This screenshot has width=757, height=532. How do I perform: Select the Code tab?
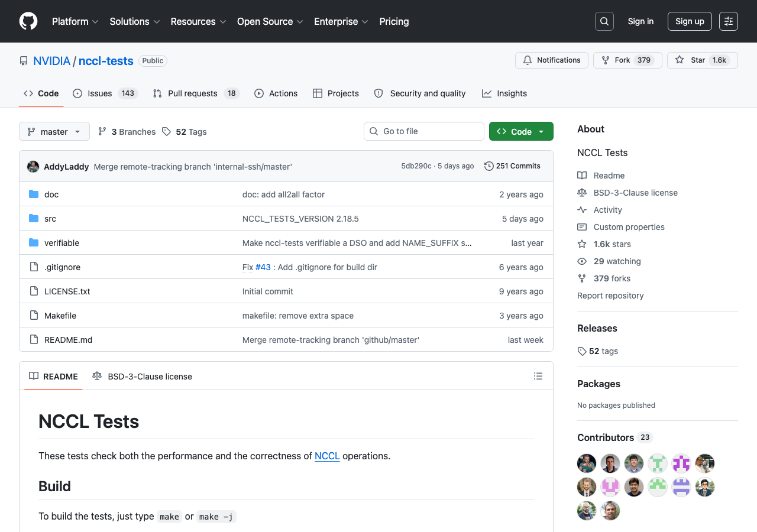[41, 93]
